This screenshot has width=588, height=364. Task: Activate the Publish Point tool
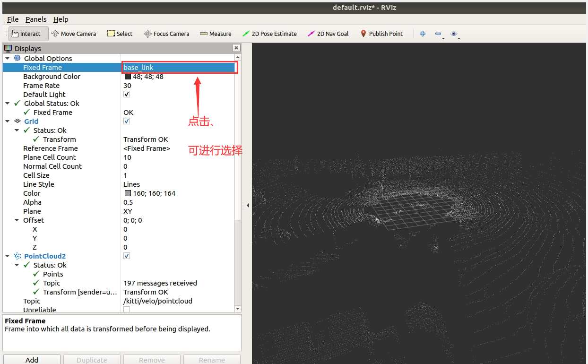coord(381,34)
